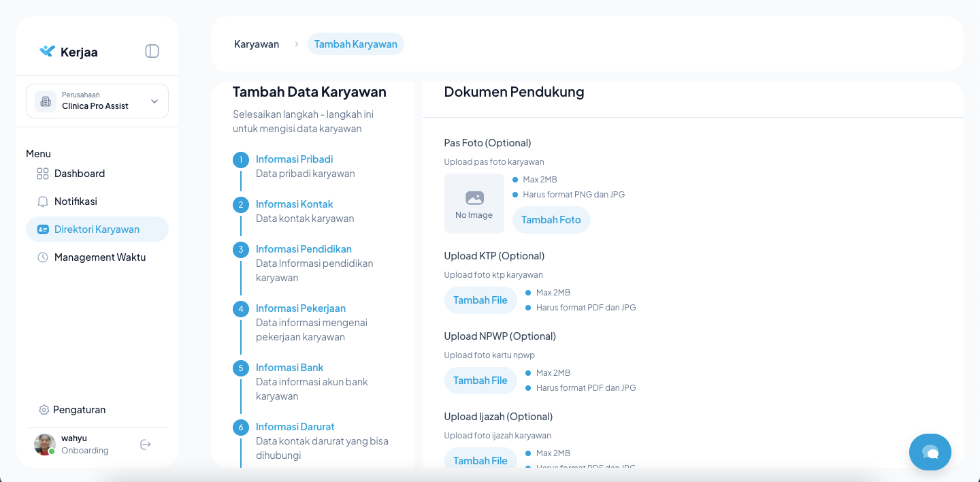
Task: Click the logout icon beside wahyu
Action: (x=145, y=445)
